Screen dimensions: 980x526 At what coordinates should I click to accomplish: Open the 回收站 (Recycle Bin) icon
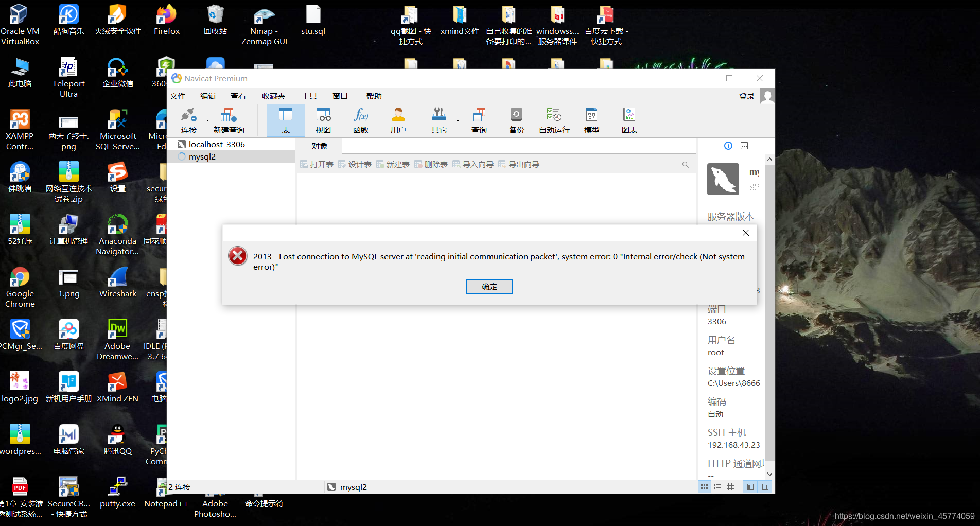coord(215,21)
